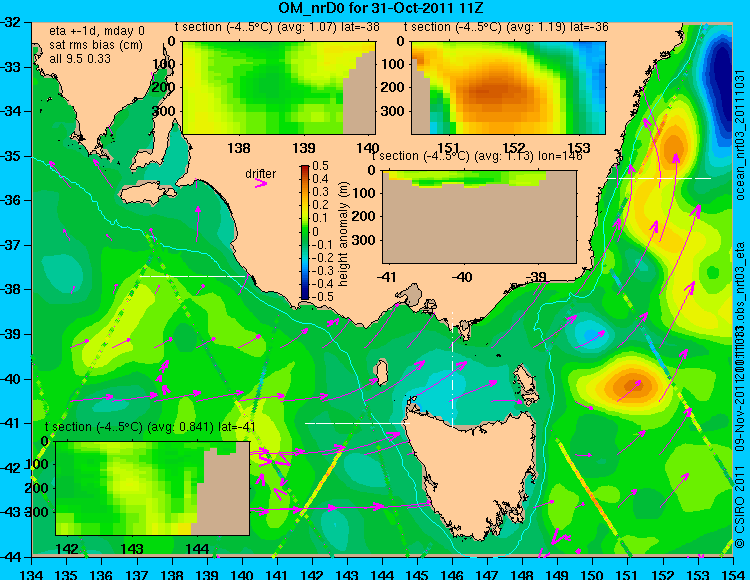Viewport: 750px width, 580px height.
Task: Click the 'drifter' legend label
Action: (261, 174)
